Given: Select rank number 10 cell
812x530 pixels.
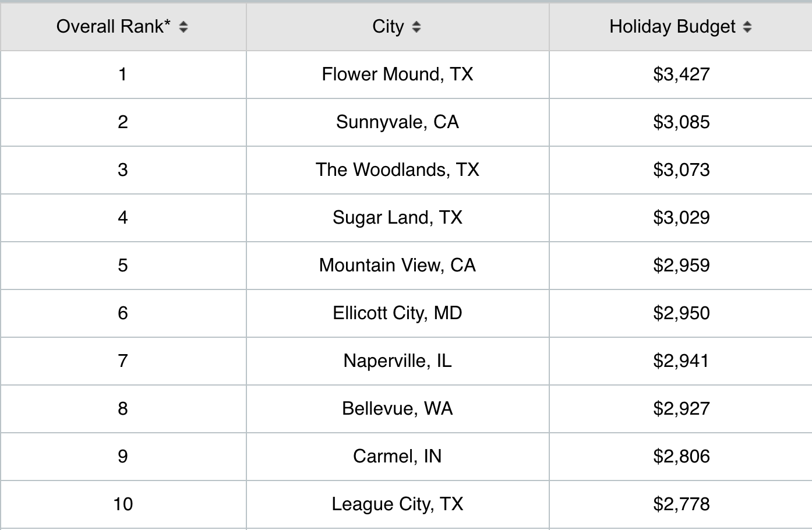Looking at the screenshot, I should (123, 504).
